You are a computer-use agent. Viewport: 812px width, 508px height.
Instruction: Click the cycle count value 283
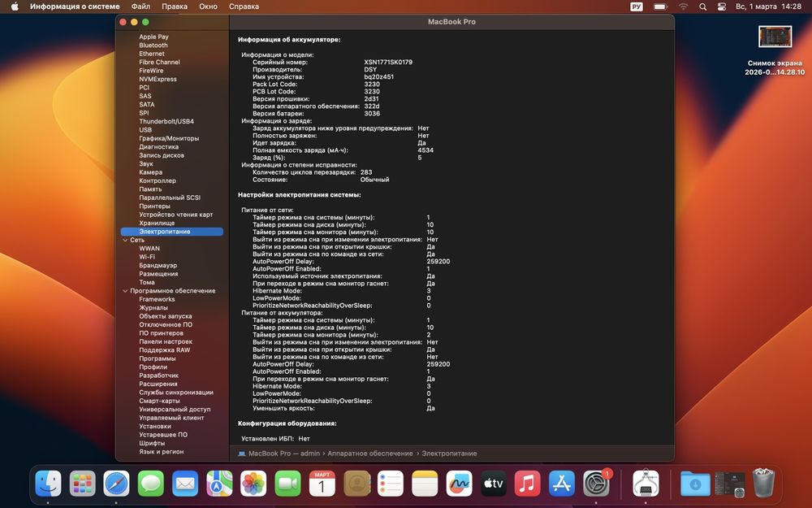pos(366,172)
